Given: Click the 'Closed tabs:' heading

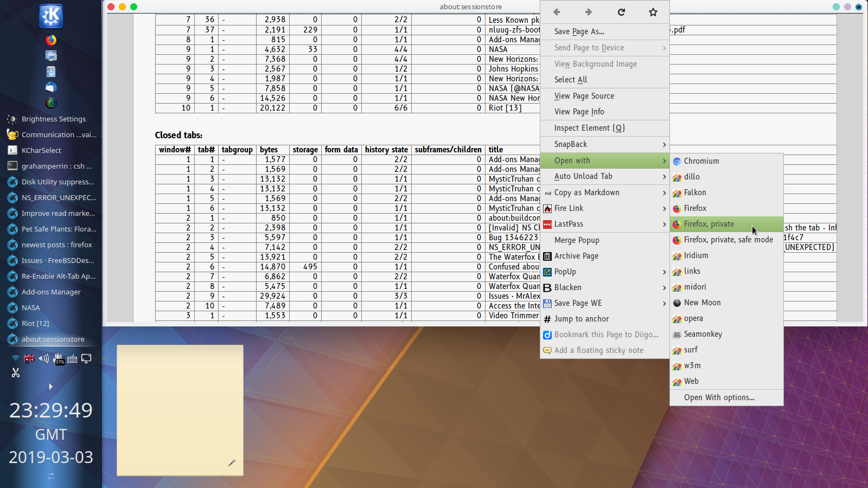Looking at the screenshot, I should click(178, 135).
